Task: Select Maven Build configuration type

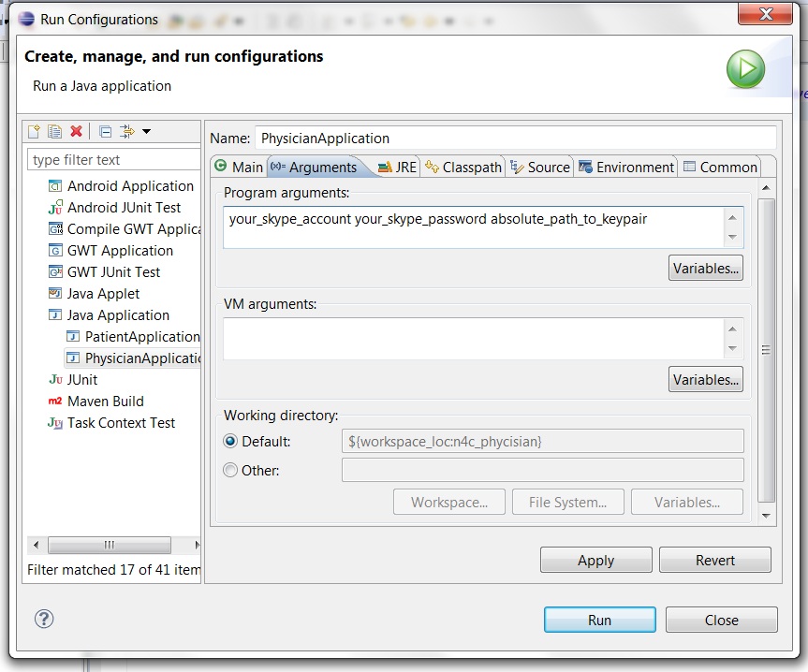Action: coord(105,401)
